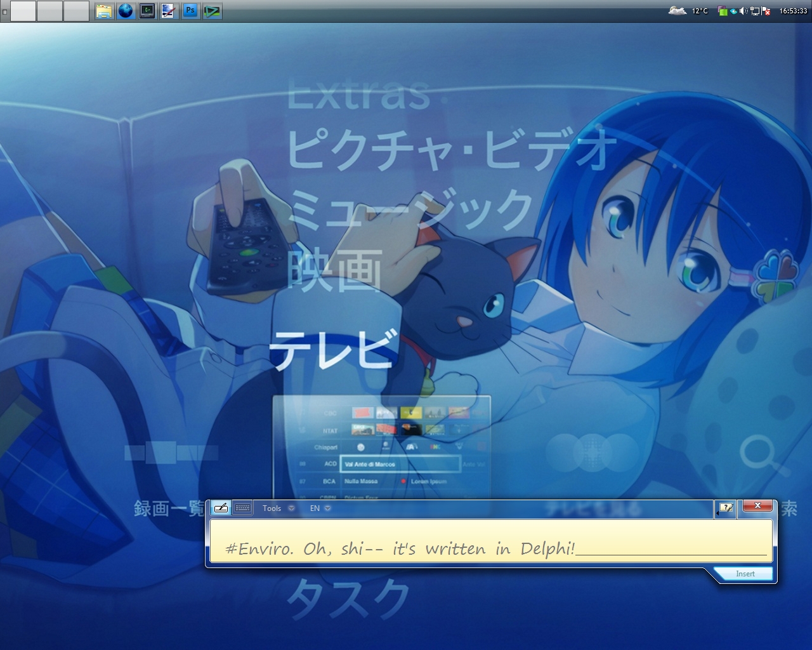This screenshot has width=812, height=650.
Task: Click the 12°C temperature readout
Action: [x=700, y=11]
